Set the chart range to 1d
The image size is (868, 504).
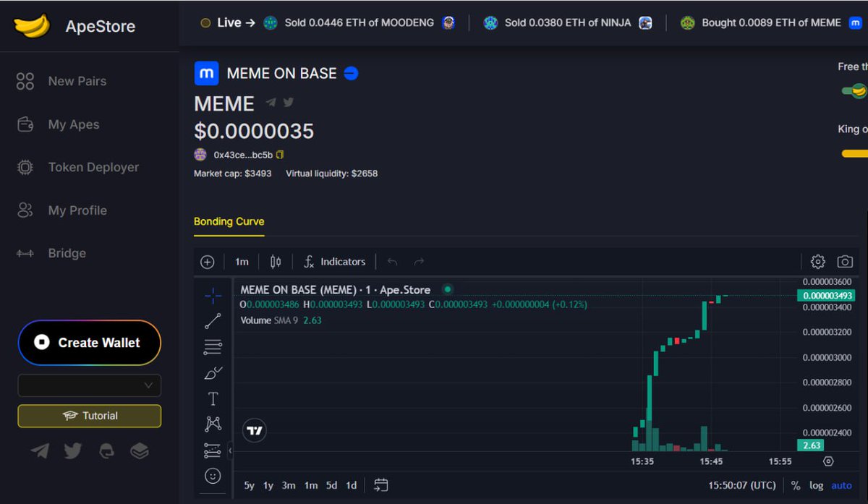pos(351,485)
